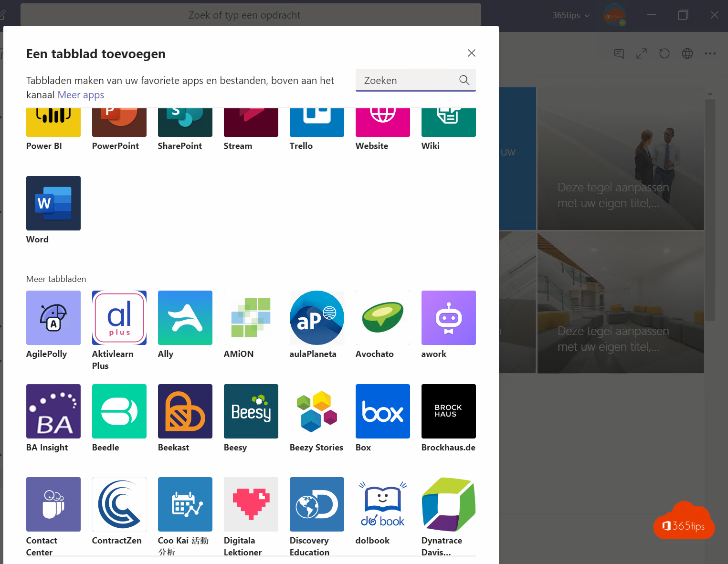This screenshot has height=564, width=728.
Task: Select Aktivlearn Plus app icon
Action: click(x=119, y=318)
